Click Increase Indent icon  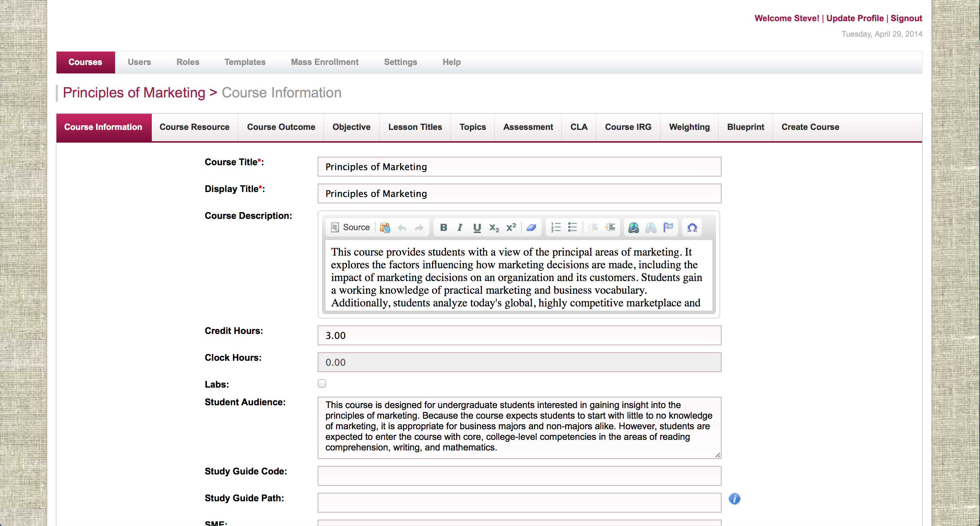(610, 227)
